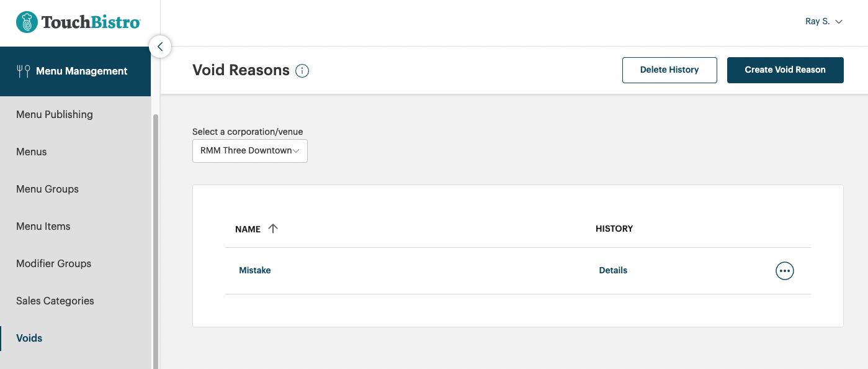Open Sales Categories

[x=55, y=301]
